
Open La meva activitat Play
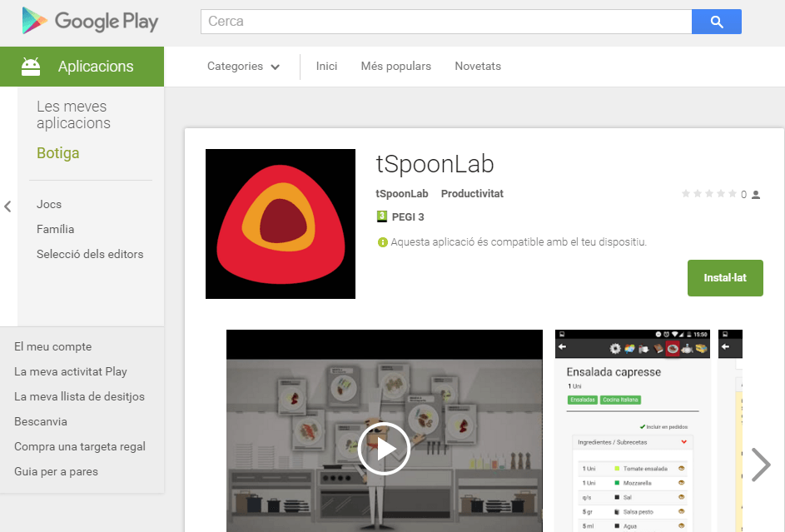pyautogui.click(x=71, y=371)
